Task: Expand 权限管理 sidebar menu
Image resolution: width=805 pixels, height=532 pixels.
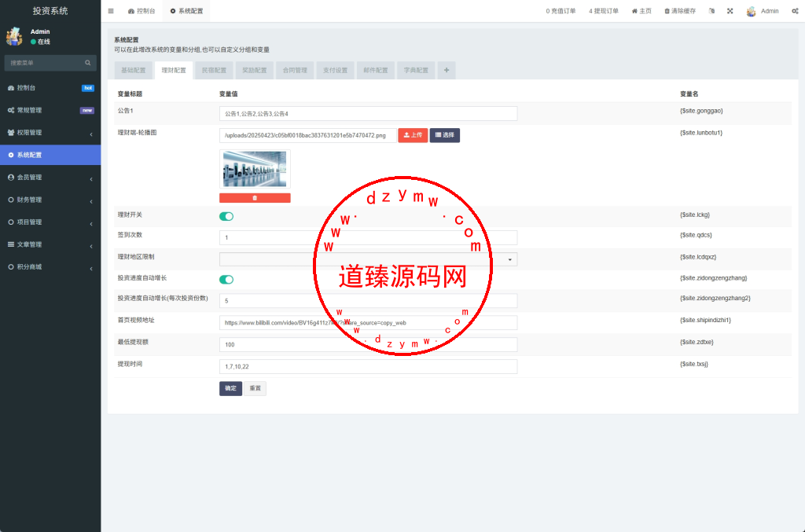Action: 50,132
